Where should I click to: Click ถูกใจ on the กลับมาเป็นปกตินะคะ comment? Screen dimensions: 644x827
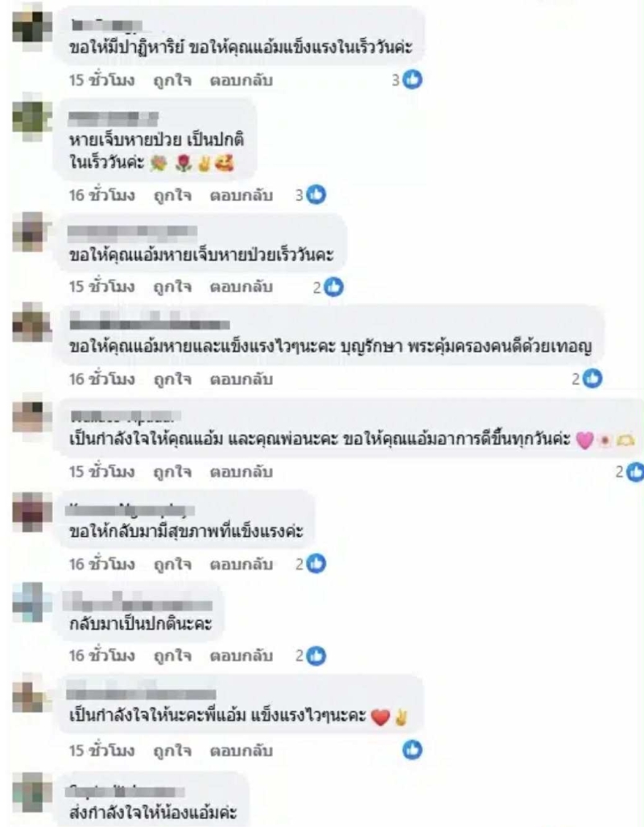coord(172,655)
